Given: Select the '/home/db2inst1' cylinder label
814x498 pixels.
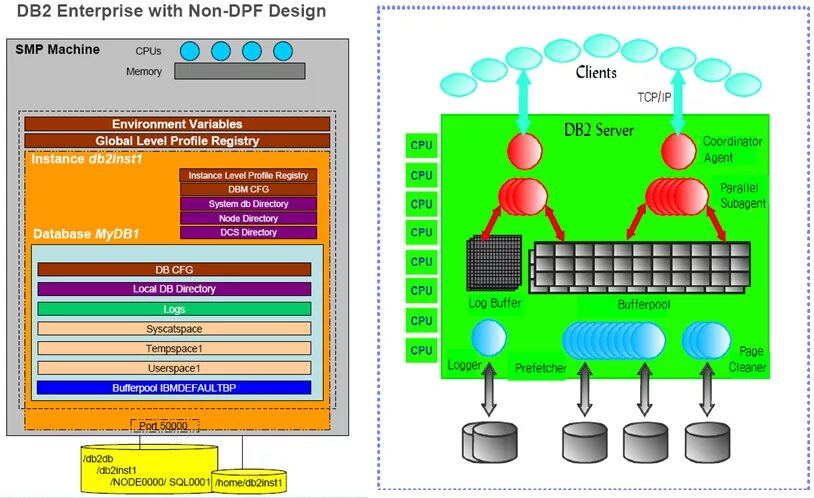Looking at the screenshot, I should point(249,482).
